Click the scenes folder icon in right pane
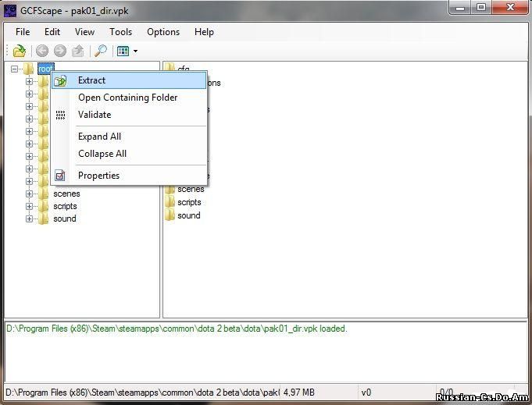532x405 pixels. click(x=170, y=189)
